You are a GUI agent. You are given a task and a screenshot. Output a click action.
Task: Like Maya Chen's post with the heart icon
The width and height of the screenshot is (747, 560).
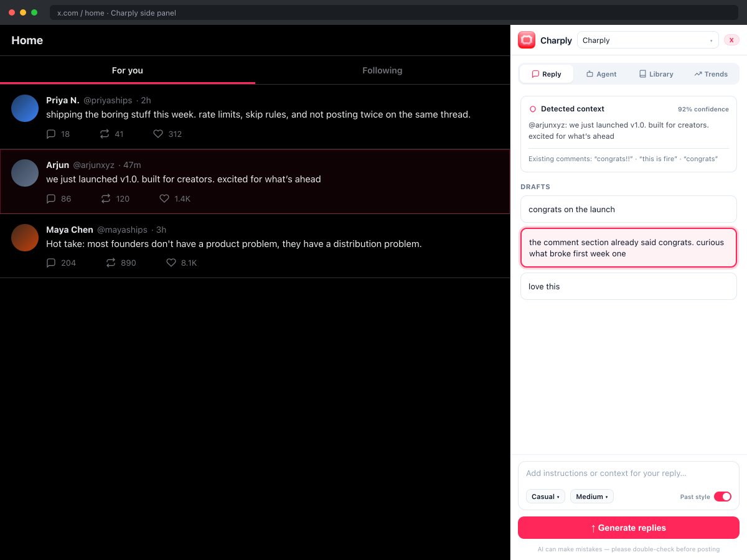pyautogui.click(x=171, y=263)
